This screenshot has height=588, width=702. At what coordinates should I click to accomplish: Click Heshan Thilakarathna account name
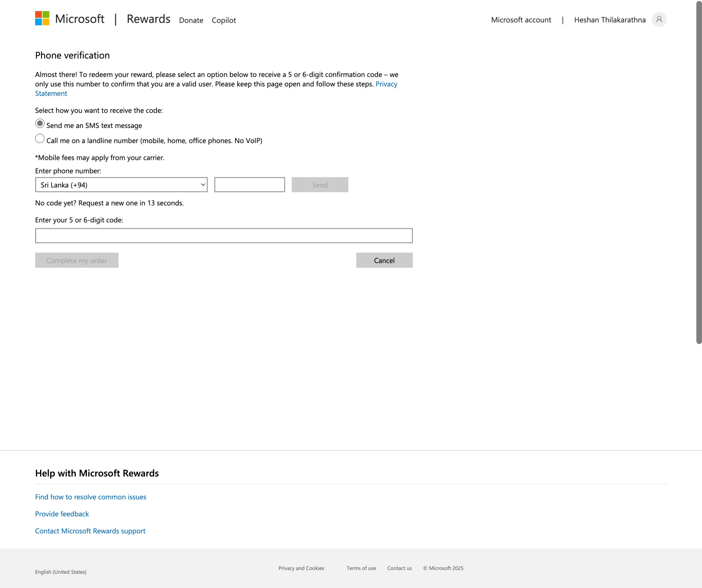click(x=609, y=20)
